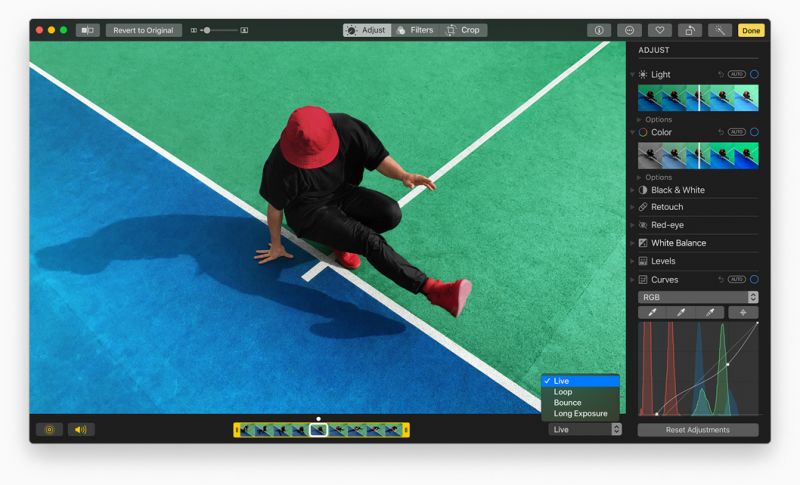Rotate the photo using the rotate icon
The image size is (800, 485).
coord(690,30)
